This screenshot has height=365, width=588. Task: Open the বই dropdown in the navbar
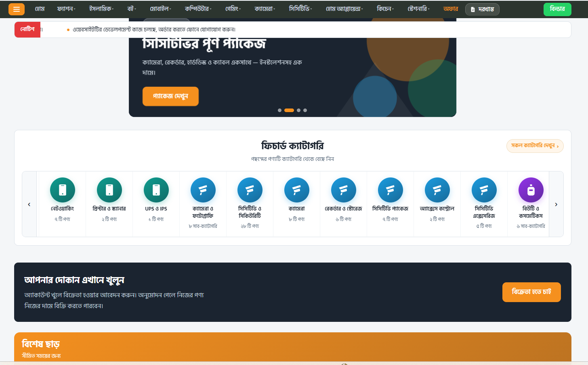click(132, 9)
